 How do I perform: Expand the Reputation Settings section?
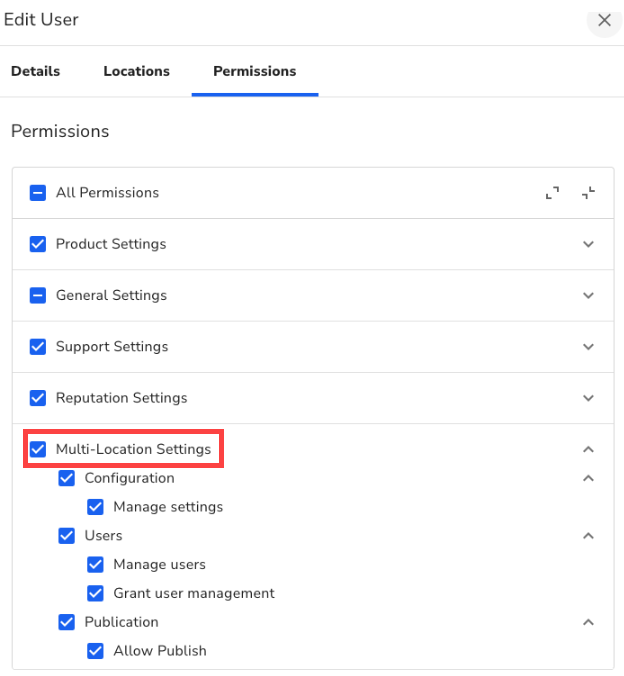[x=588, y=398]
